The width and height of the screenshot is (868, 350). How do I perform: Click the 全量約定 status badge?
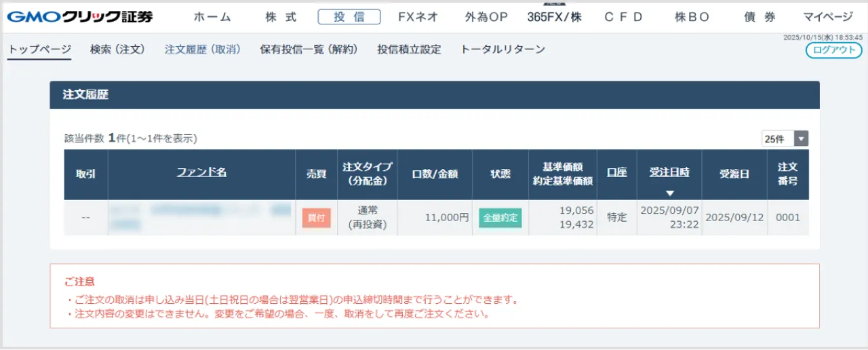point(500,218)
